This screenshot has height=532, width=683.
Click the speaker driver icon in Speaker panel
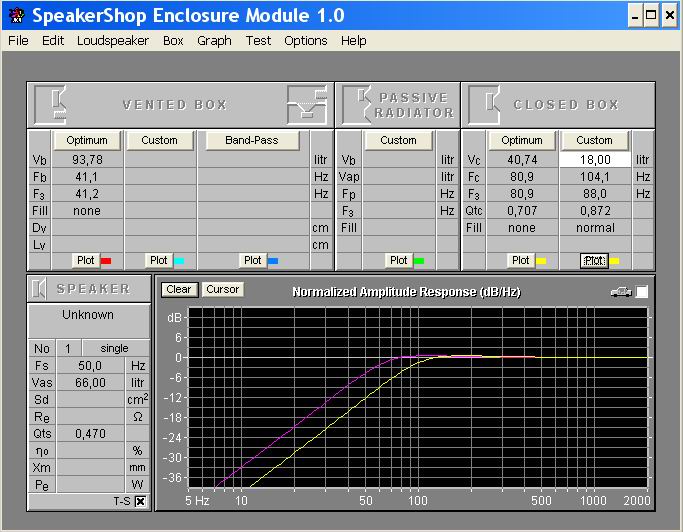click(39, 288)
